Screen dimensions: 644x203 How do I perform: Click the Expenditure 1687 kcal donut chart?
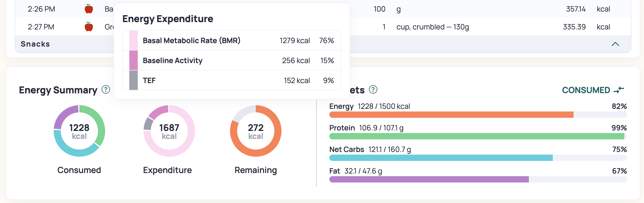pos(169,131)
